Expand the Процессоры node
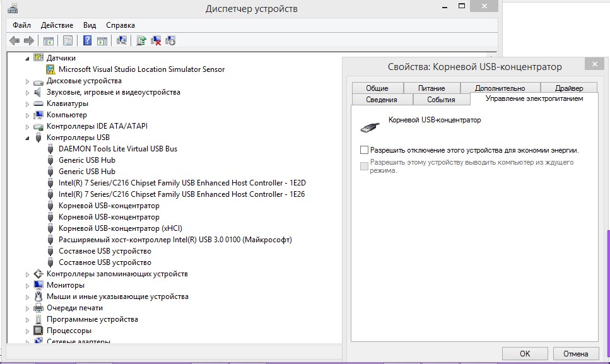This screenshot has height=364, width=610. click(27, 331)
